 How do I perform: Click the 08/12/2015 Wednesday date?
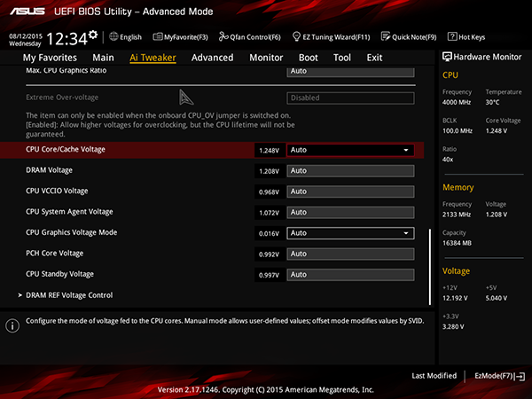[x=26, y=40]
